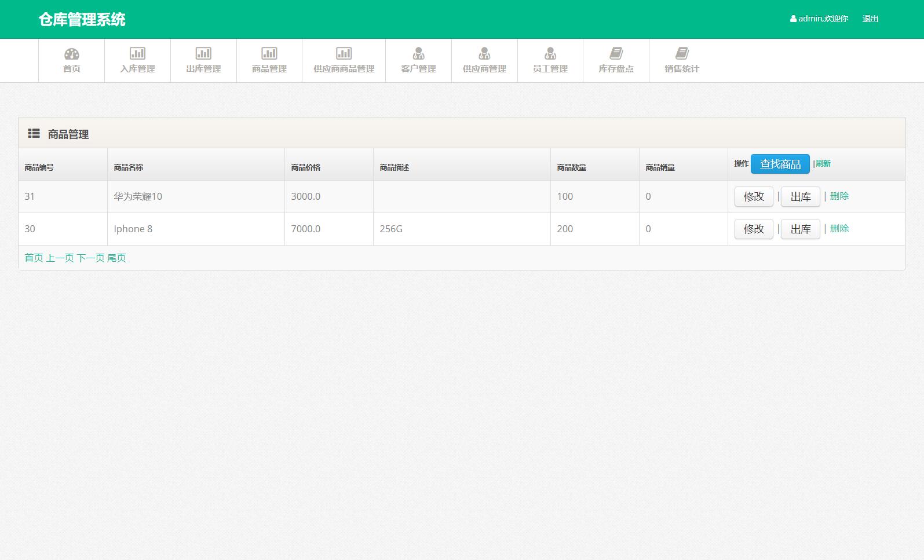The height and width of the screenshot is (560, 924).
Task: Open the 客户管理 menu label
Action: pos(418,68)
